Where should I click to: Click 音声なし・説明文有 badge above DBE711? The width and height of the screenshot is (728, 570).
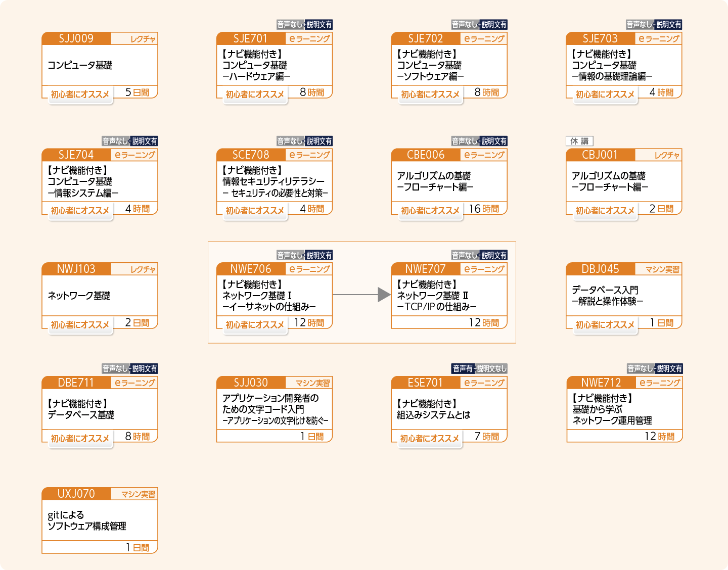click(x=130, y=369)
